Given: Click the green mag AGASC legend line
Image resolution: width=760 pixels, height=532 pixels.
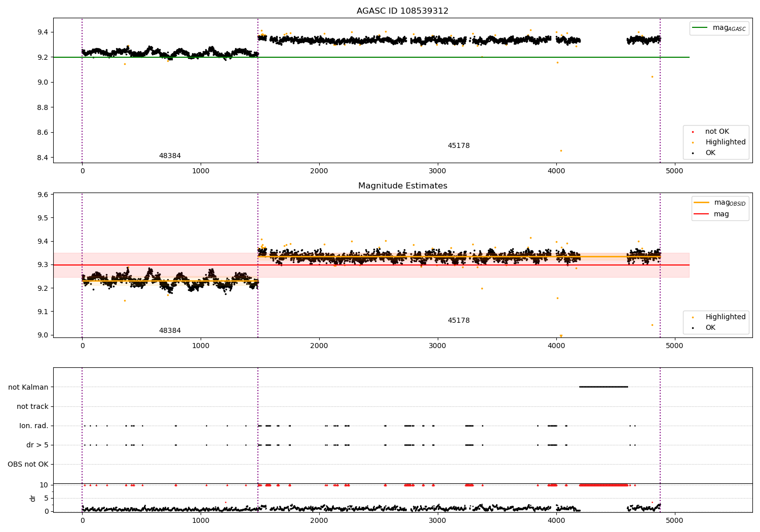Looking at the screenshot, I should (700, 28).
